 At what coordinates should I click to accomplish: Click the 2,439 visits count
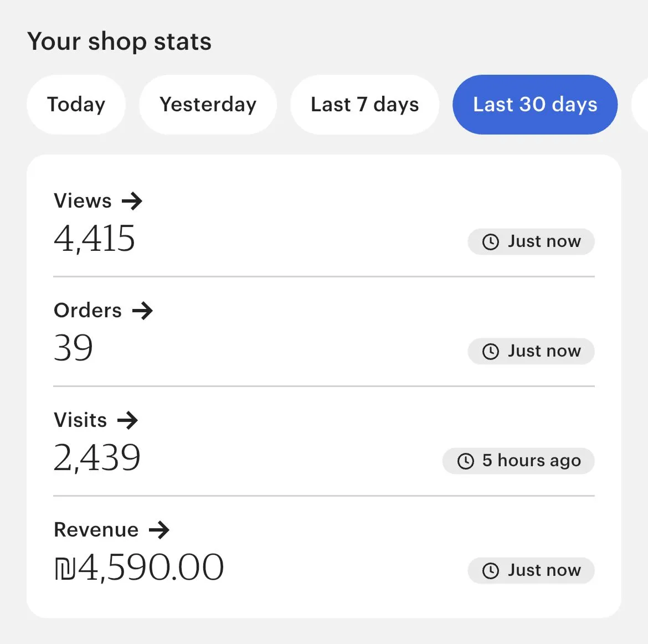pos(97,458)
